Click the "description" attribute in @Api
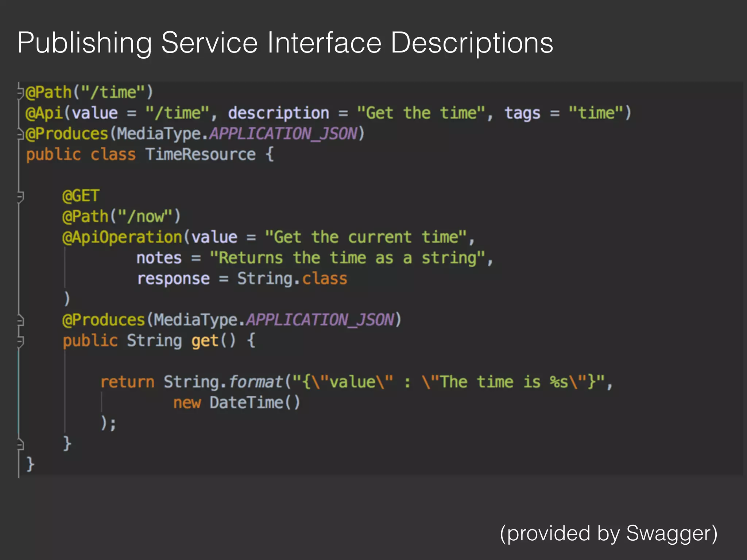Viewport: 747px width, 560px height. click(279, 113)
